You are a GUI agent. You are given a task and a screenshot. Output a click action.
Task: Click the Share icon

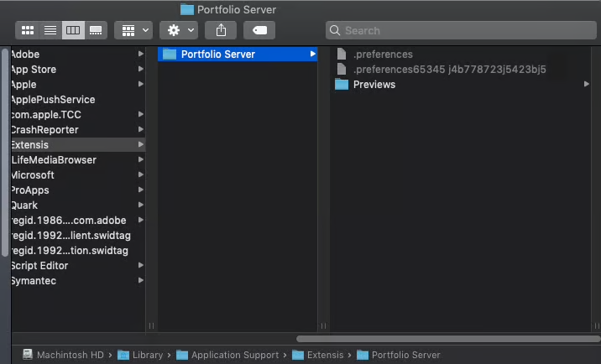pos(221,30)
